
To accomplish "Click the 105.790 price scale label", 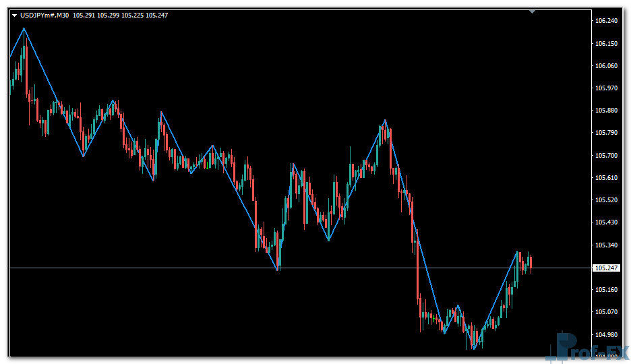I will (x=607, y=133).
